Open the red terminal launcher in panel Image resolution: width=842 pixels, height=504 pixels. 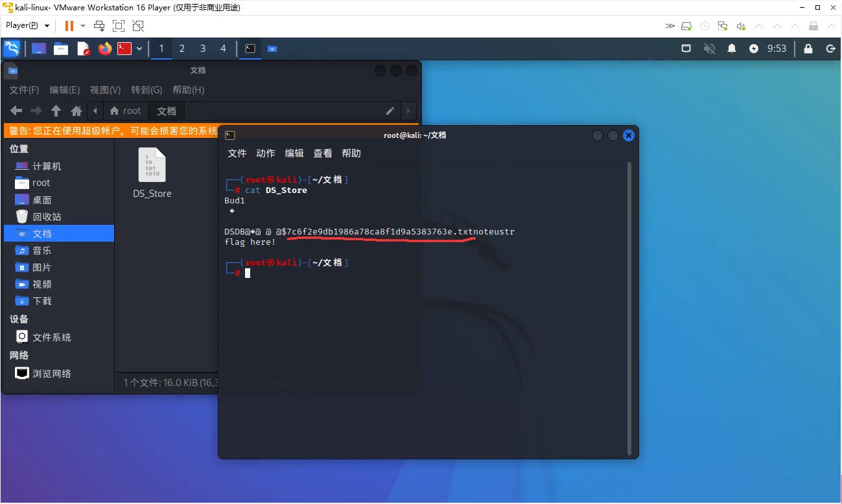coord(124,49)
